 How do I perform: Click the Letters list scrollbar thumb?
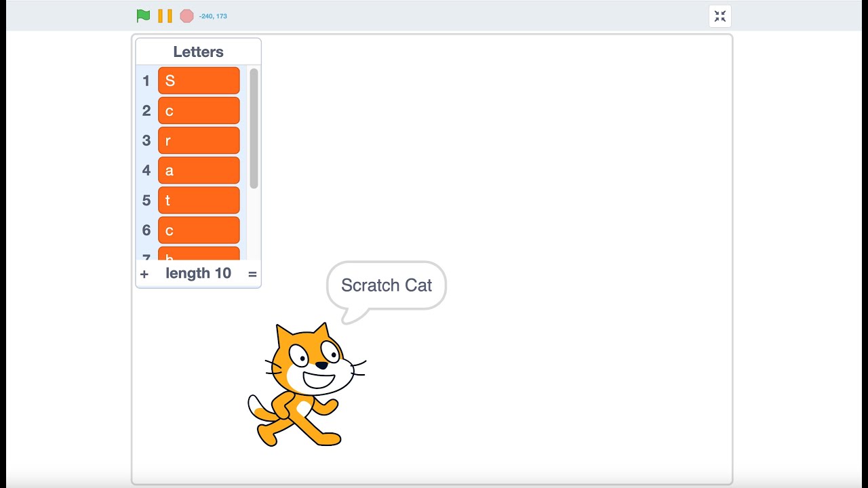click(254, 129)
